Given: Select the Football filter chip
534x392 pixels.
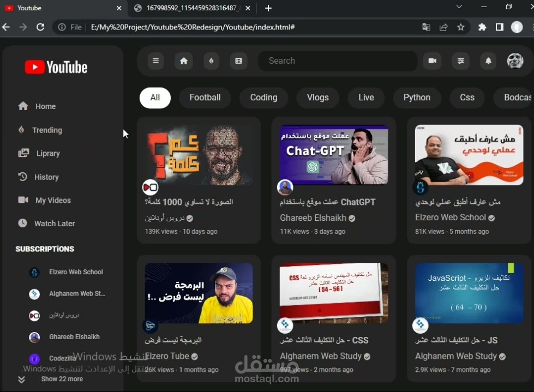Looking at the screenshot, I should click(205, 98).
